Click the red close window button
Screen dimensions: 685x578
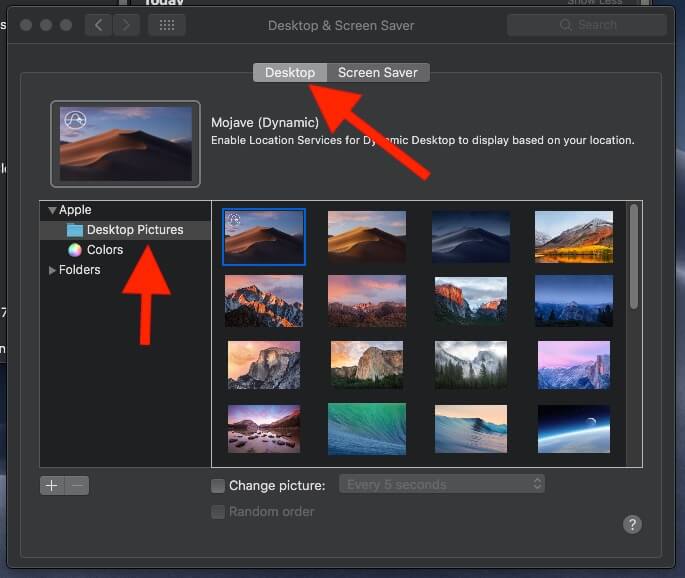26,25
